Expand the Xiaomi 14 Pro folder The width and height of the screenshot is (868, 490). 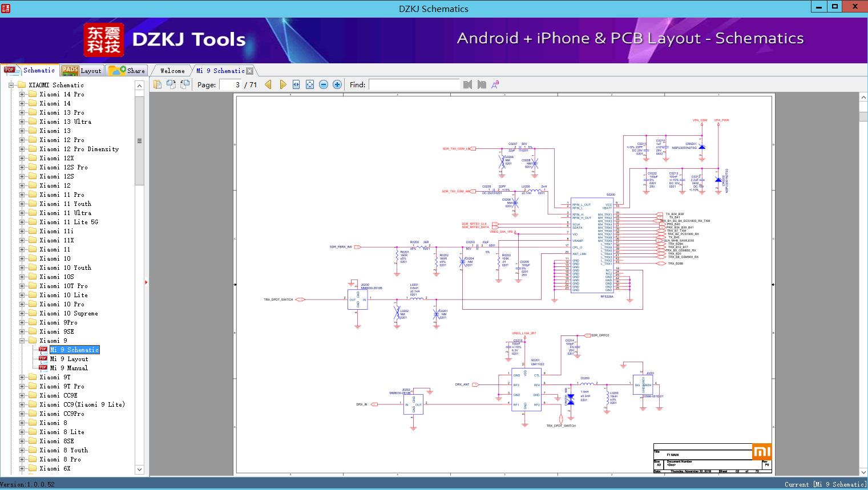(22, 94)
